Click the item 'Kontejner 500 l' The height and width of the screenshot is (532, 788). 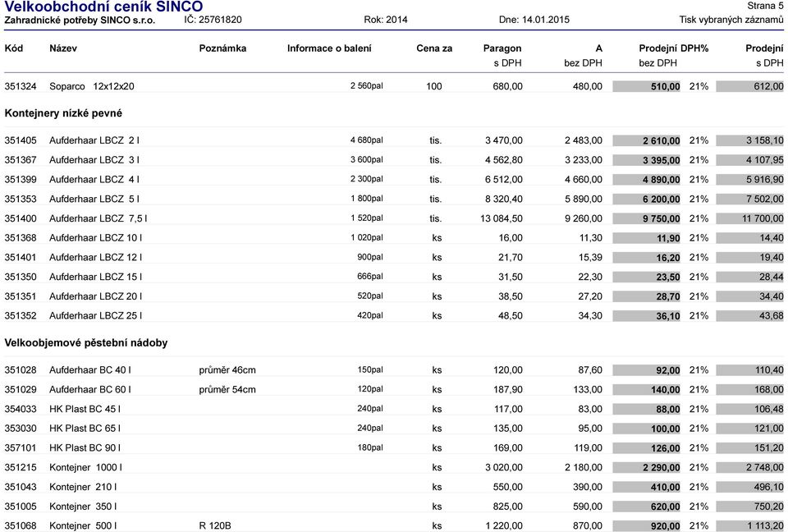pyautogui.click(x=83, y=526)
